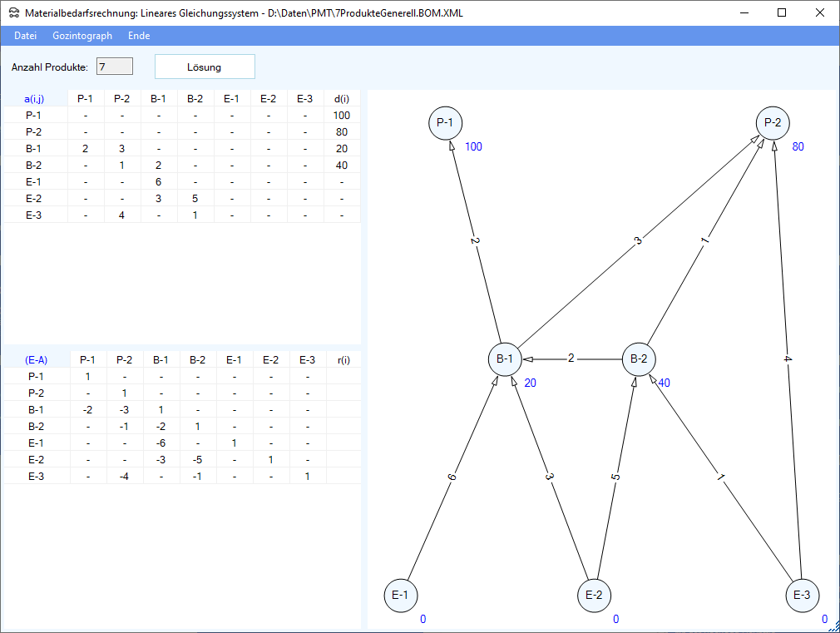Viewport: 840px width, 633px height.
Task: Select the (E-A) matrix header cell
Action: point(36,360)
